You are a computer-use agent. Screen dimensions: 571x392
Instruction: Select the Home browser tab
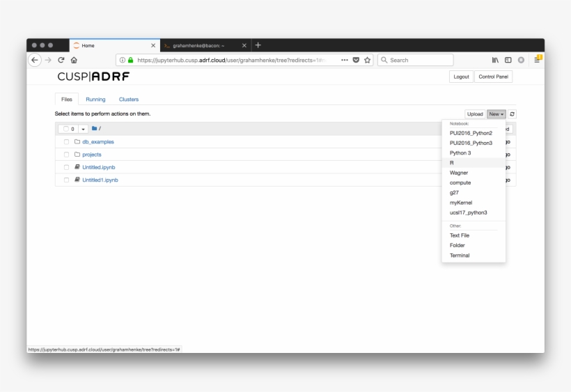(114, 45)
